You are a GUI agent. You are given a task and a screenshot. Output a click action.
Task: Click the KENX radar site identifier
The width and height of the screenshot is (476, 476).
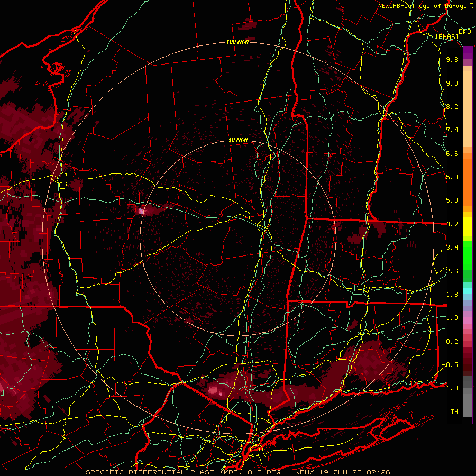point(304,472)
